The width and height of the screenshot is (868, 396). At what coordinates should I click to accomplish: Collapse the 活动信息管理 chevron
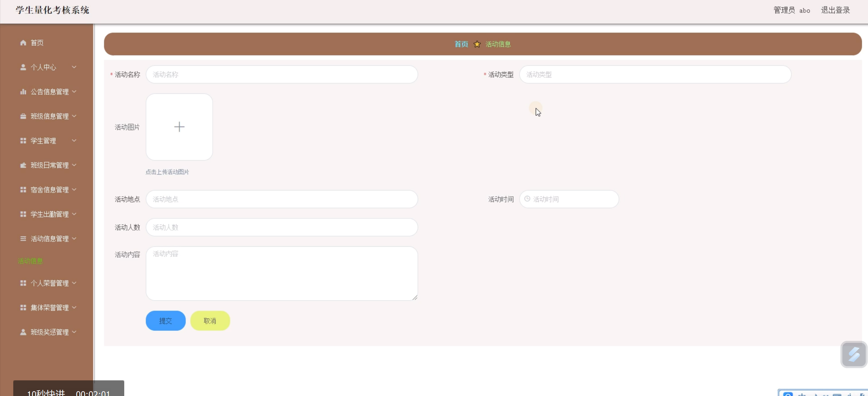(x=74, y=238)
